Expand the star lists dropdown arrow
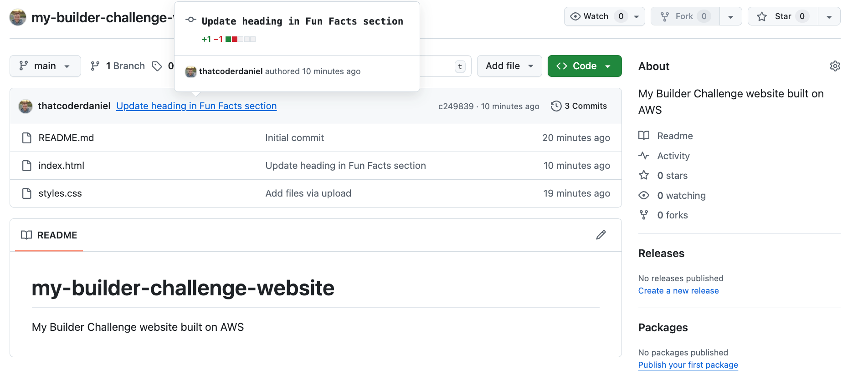 pos(829,17)
